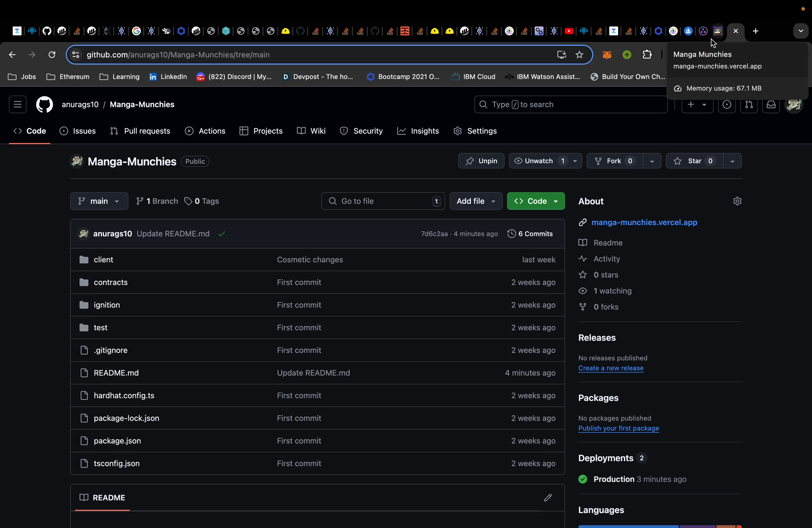Open the Production deployment link
The image size is (812, 528).
point(614,479)
